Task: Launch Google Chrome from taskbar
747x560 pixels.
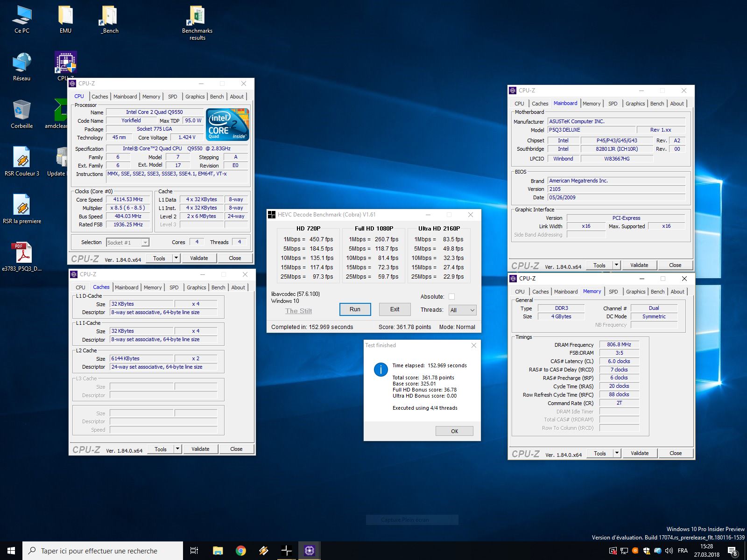Action: pyautogui.click(x=240, y=551)
